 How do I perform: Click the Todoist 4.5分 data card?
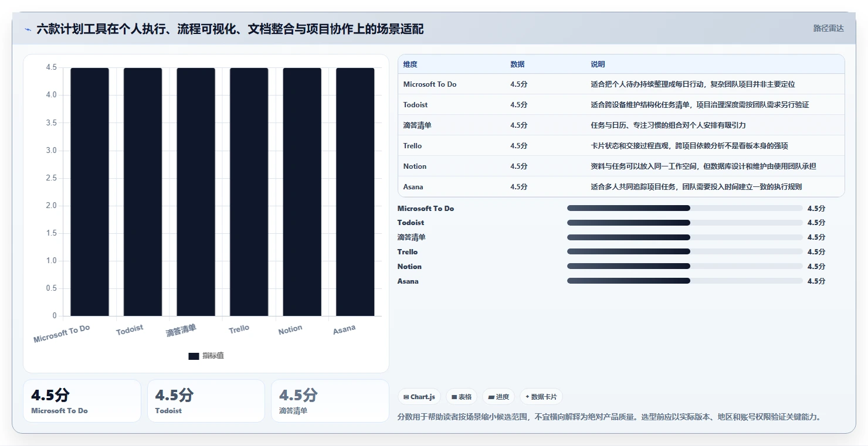(206, 401)
